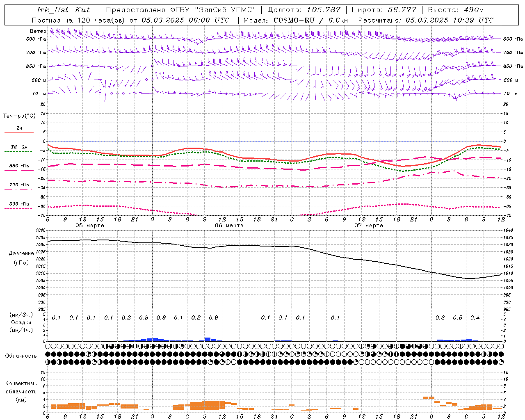Click the Осадки precipitation label
Viewport: 525px width, 420px height.
coord(21,322)
